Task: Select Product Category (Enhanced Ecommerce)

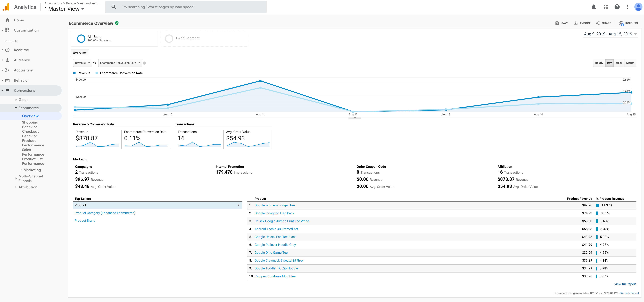Action: tap(105, 213)
